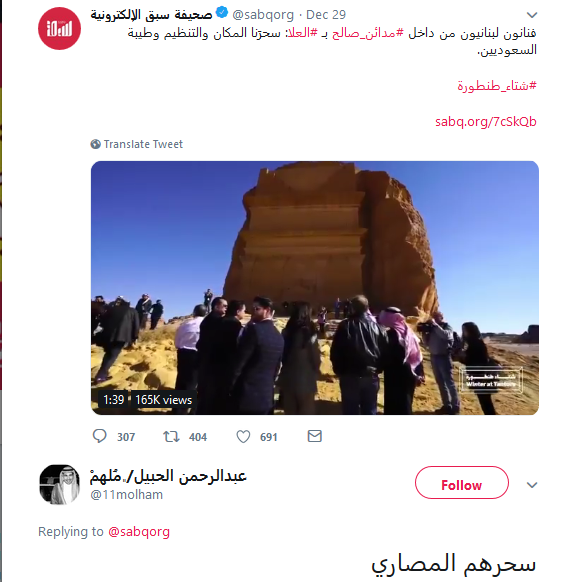Click the reply speech bubble icon
Image resolution: width=567 pixels, height=582 pixels.
pos(99,436)
